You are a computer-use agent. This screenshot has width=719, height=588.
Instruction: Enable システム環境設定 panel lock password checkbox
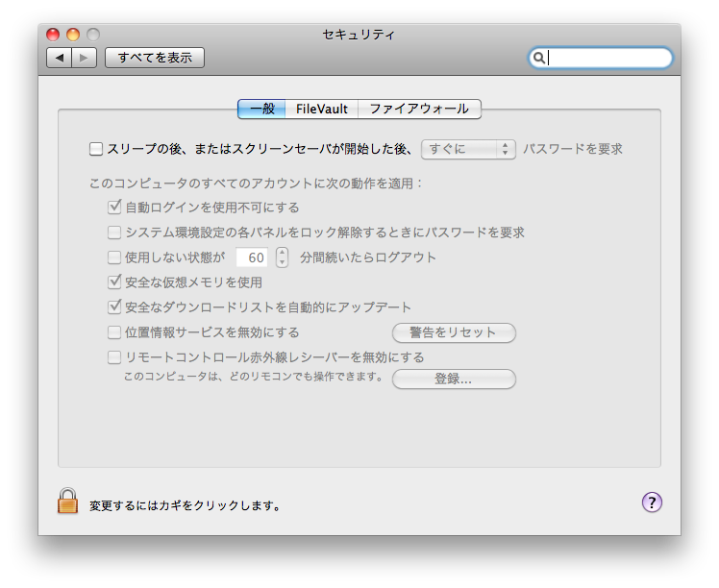click(114, 233)
